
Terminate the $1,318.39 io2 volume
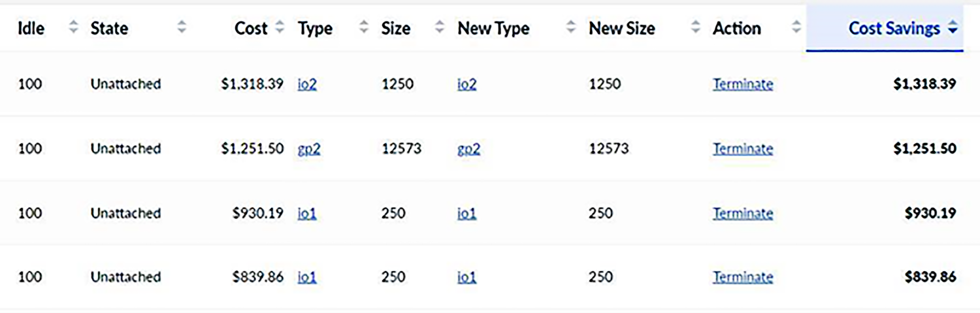coord(743,84)
